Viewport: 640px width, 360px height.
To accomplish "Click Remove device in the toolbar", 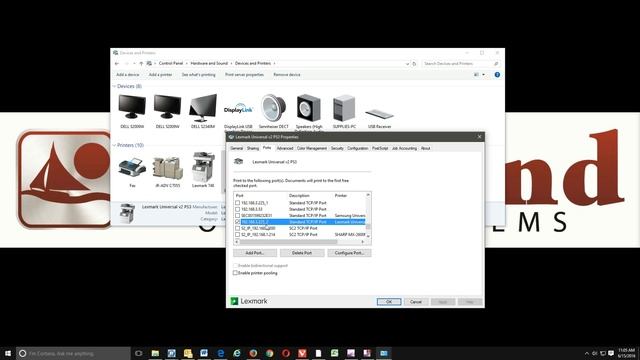I will [x=287, y=75].
